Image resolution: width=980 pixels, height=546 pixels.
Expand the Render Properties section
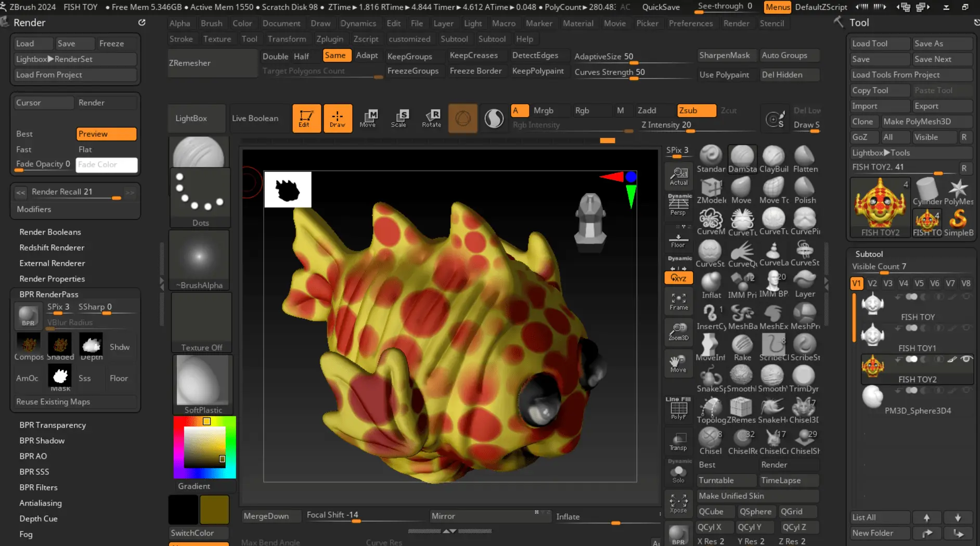pyautogui.click(x=52, y=279)
